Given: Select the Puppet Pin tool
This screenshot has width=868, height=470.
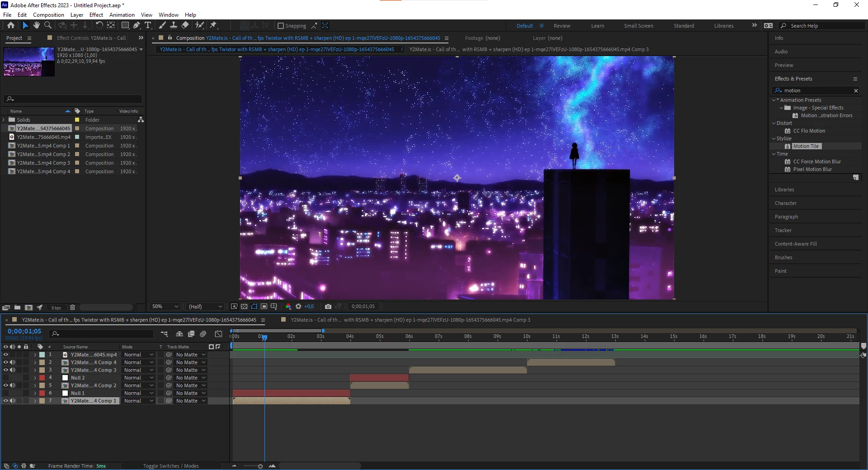Looking at the screenshot, I should [x=214, y=25].
